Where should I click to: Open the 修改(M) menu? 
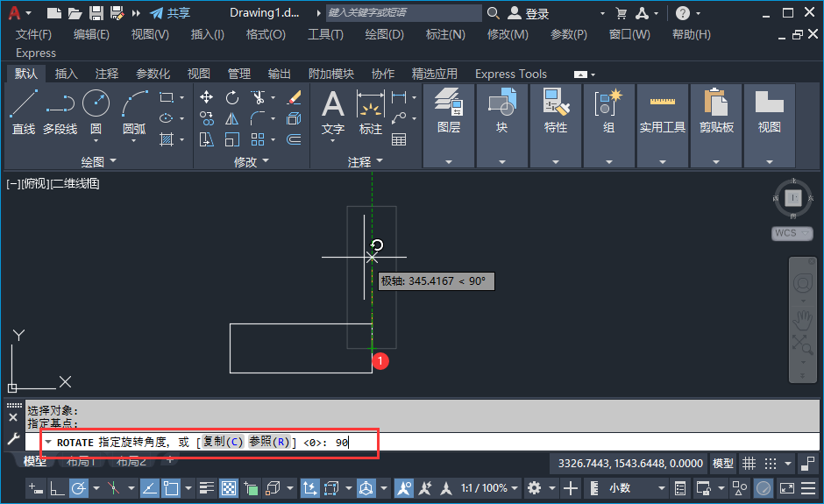point(508,35)
